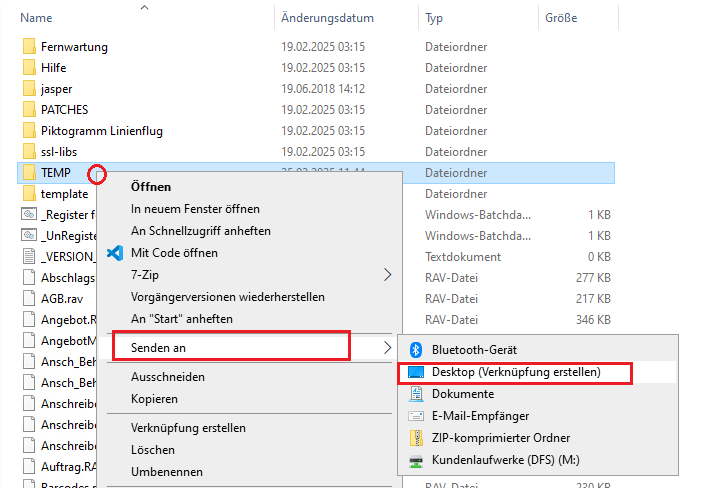Select the Piktogramm Linienflug folder row
The height and width of the screenshot is (488, 713).
click(101, 131)
